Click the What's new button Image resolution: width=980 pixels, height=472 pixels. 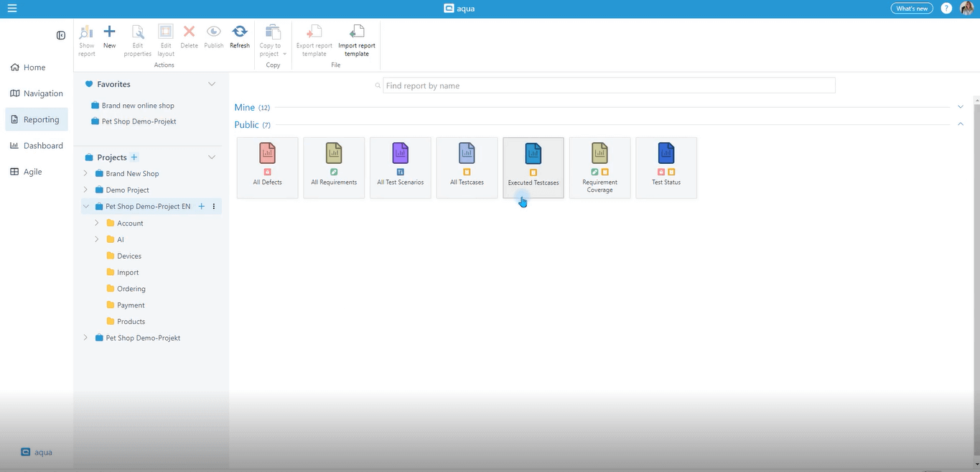click(x=912, y=9)
